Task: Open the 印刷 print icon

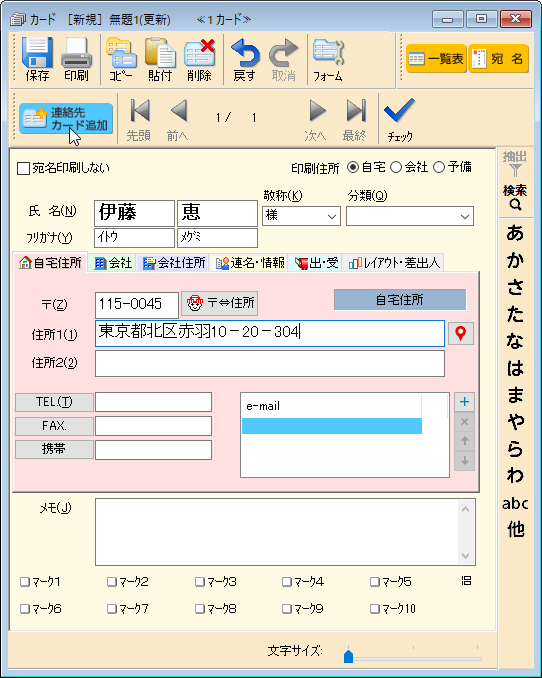Action: coord(76,53)
